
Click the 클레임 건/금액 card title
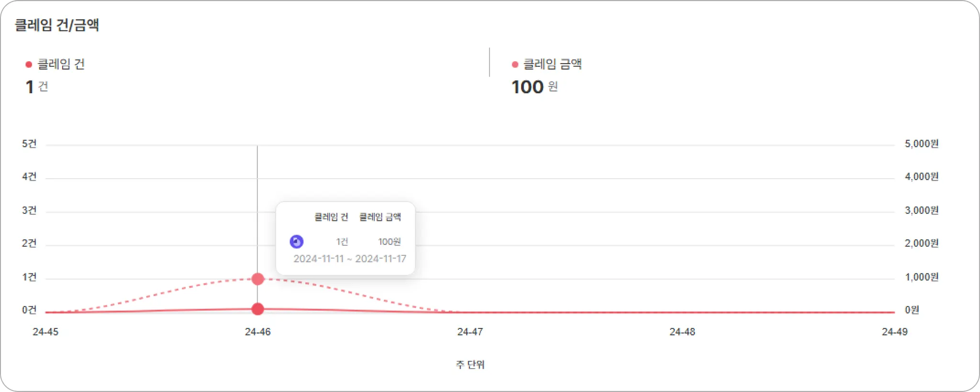57,25
